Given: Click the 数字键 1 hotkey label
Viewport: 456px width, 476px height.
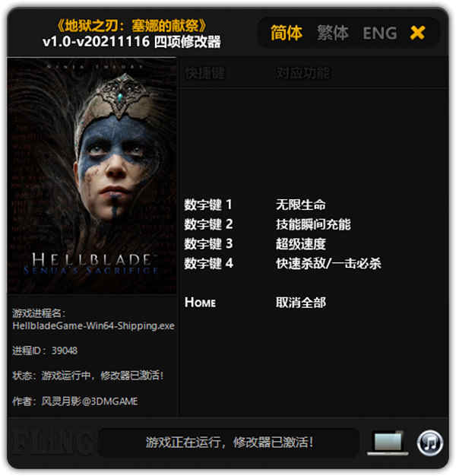Looking at the screenshot, I should coord(208,205).
